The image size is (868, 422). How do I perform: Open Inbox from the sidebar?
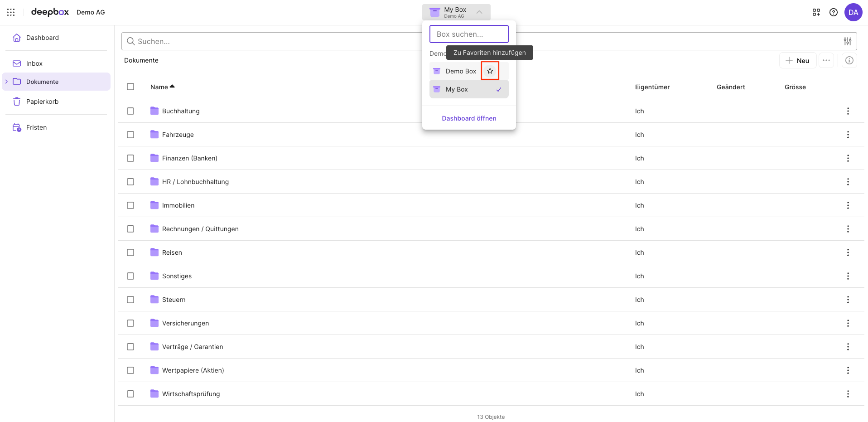[34, 63]
